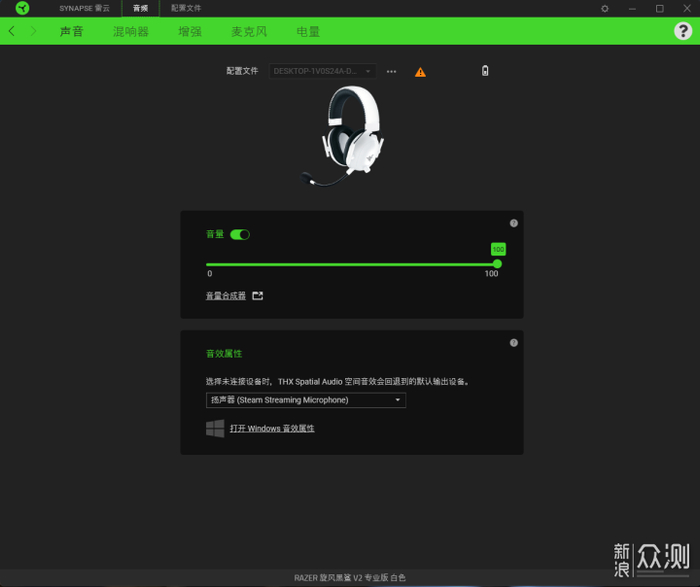This screenshot has width=700, height=587.
Task: Click the battery status icon
Action: (485, 71)
